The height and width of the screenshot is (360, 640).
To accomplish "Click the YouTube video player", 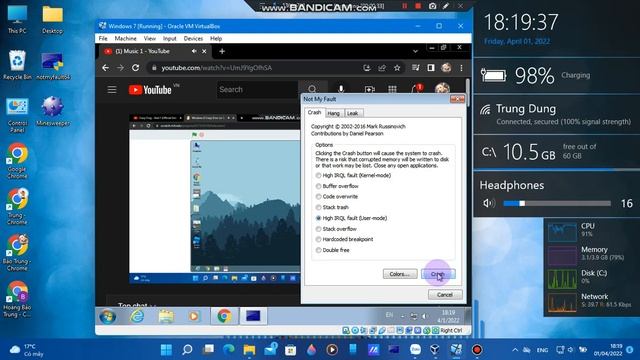I will pyautogui.click(x=215, y=199).
